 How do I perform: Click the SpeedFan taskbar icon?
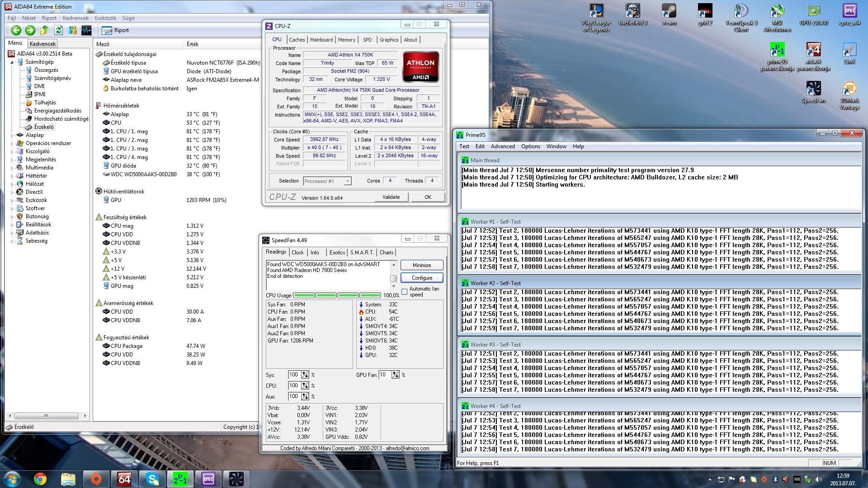[236, 479]
